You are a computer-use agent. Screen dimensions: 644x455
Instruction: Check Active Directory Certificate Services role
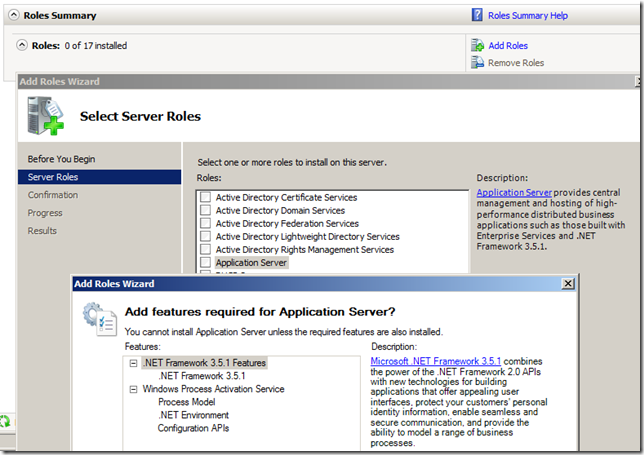click(205, 197)
